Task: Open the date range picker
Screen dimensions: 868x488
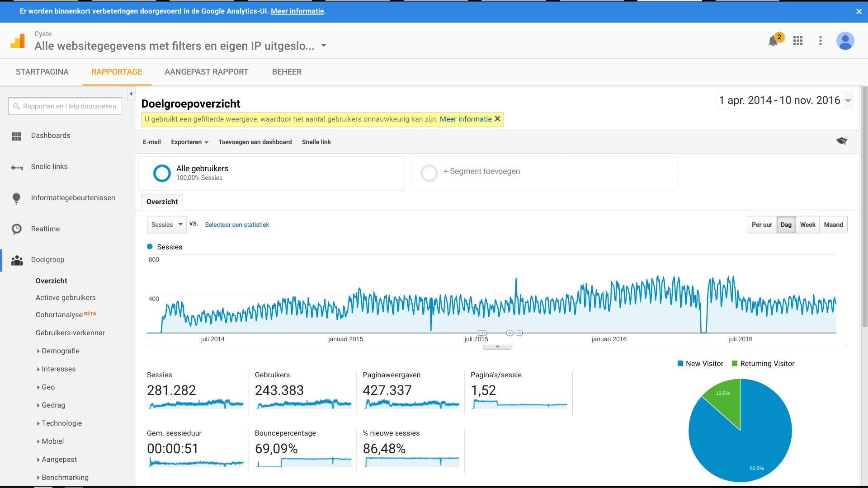Action: pos(785,100)
